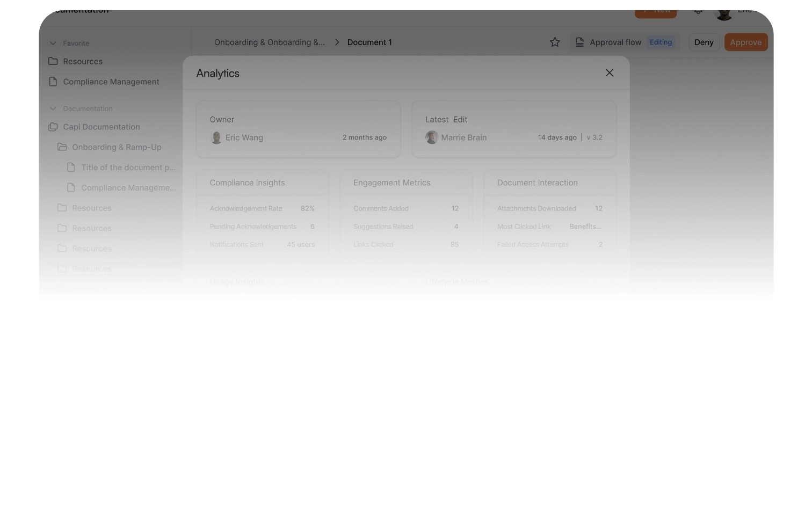Collapse the Favorite section
This screenshot has height=510, width=812.
(53, 43)
